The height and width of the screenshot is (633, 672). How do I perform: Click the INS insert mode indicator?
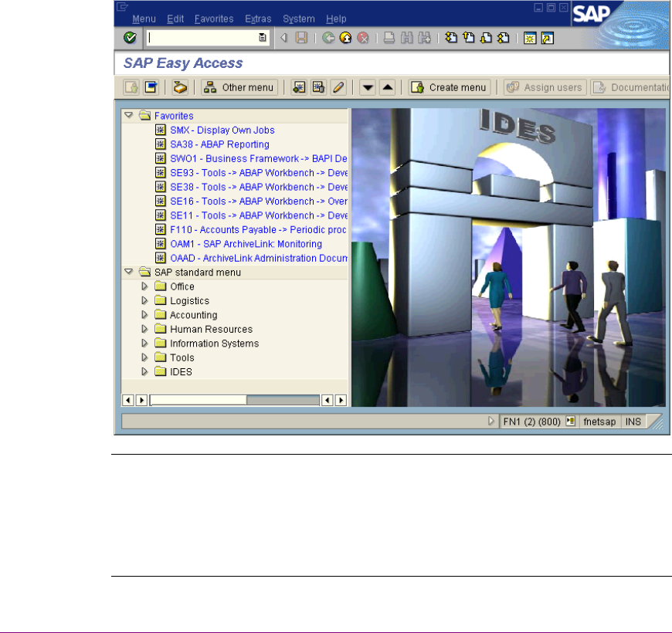coord(633,421)
